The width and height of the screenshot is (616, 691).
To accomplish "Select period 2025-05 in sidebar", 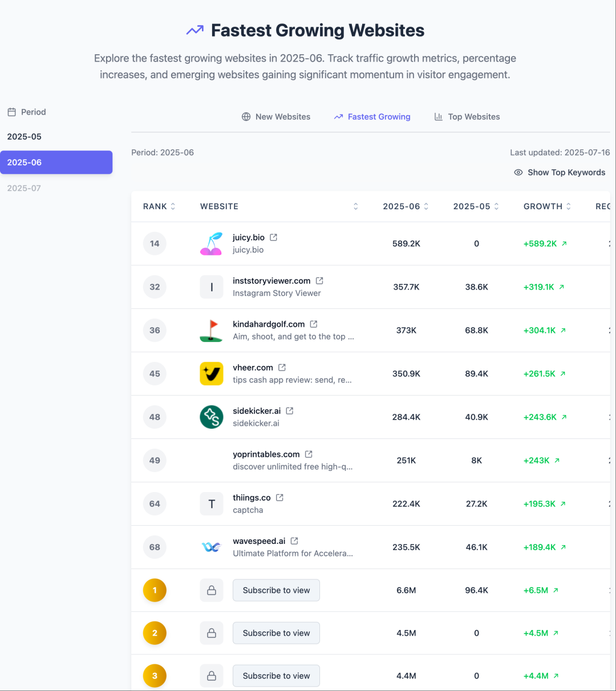I will (x=56, y=136).
